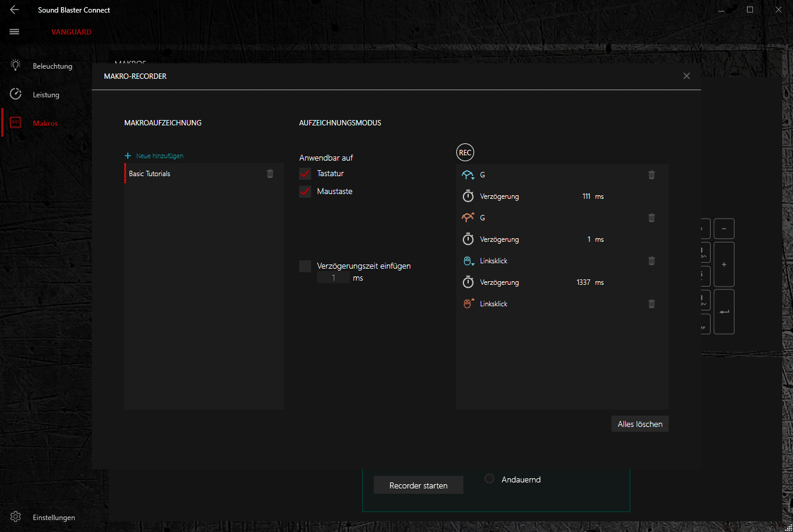
Task: Click the REC record button
Action: click(x=465, y=152)
